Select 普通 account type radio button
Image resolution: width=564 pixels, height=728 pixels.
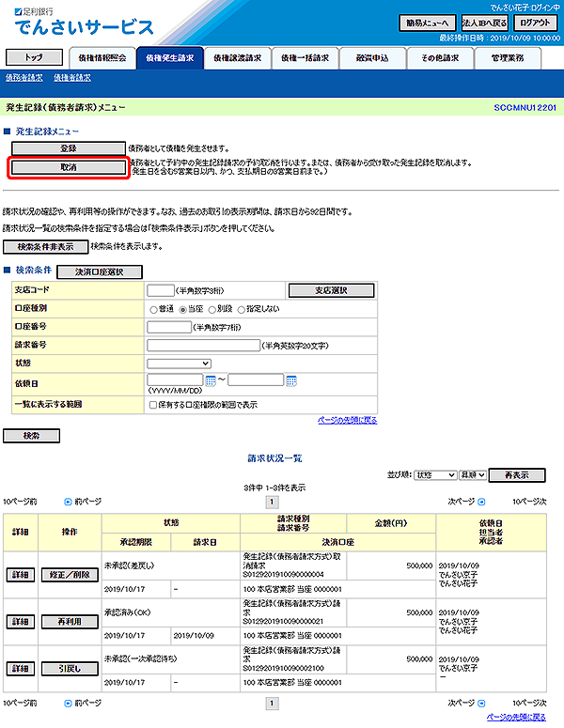(x=154, y=308)
